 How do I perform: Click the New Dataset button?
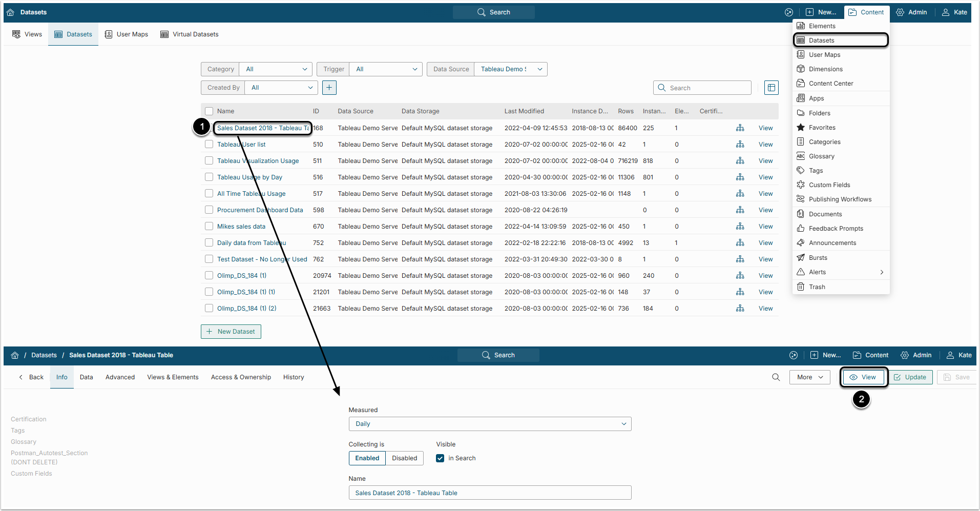point(231,332)
